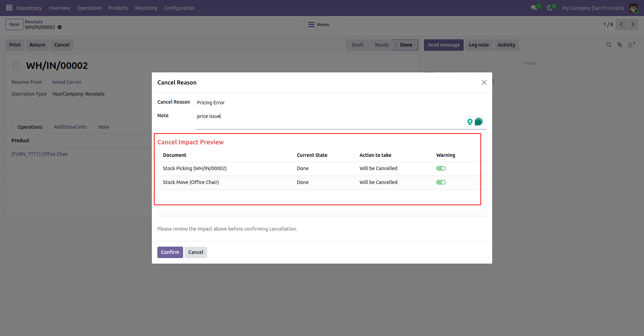
Task: Open the followers person icon
Action: click(x=631, y=45)
